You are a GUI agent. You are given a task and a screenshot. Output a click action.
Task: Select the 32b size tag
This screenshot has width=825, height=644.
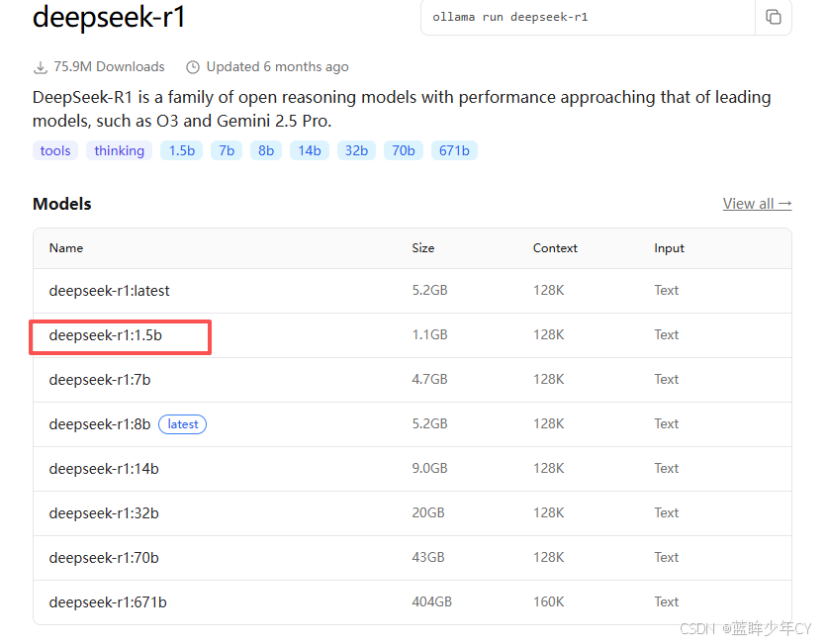[356, 150]
